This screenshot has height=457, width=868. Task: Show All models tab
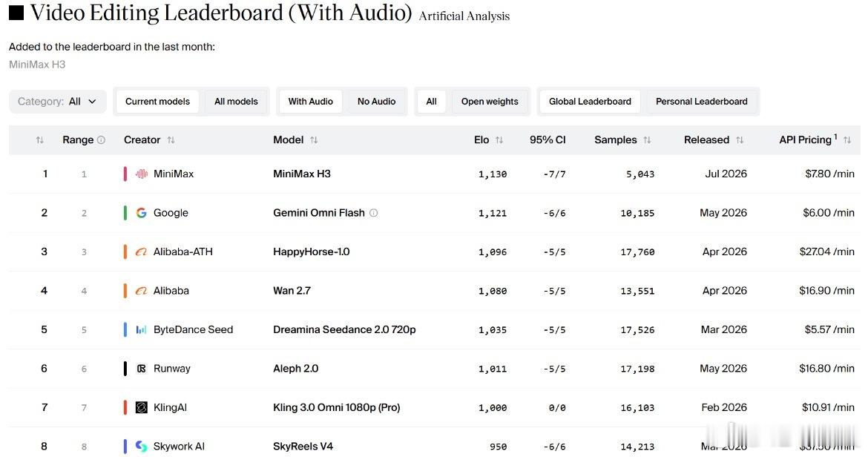click(237, 101)
